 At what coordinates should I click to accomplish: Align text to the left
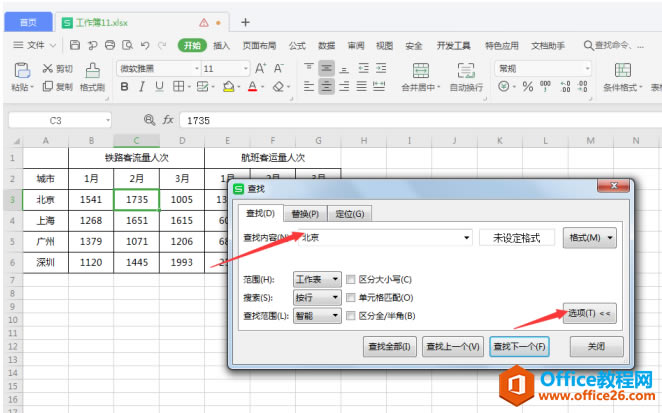pos(309,87)
